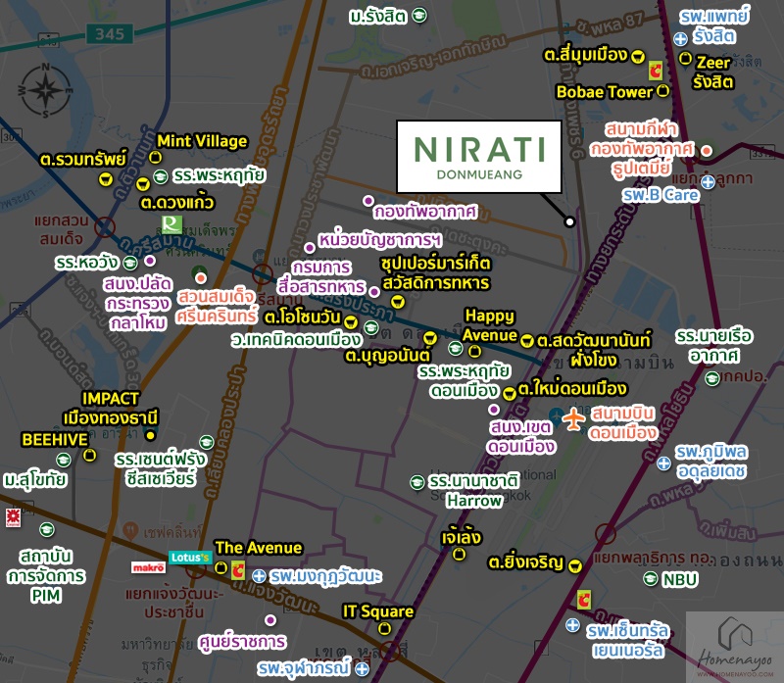Click the yellow dot below IMPACT เมืองทองธานี
The image size is (784, 683).
click(x=150, y=436)
